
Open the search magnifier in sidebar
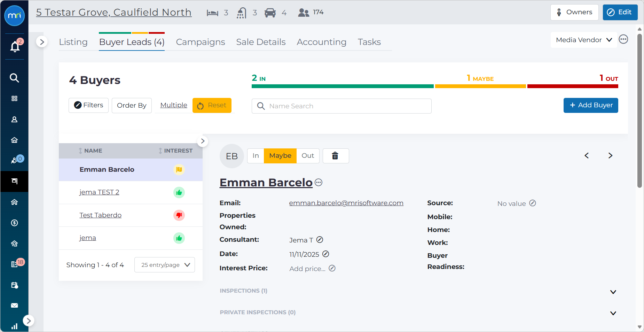point(14,78)
